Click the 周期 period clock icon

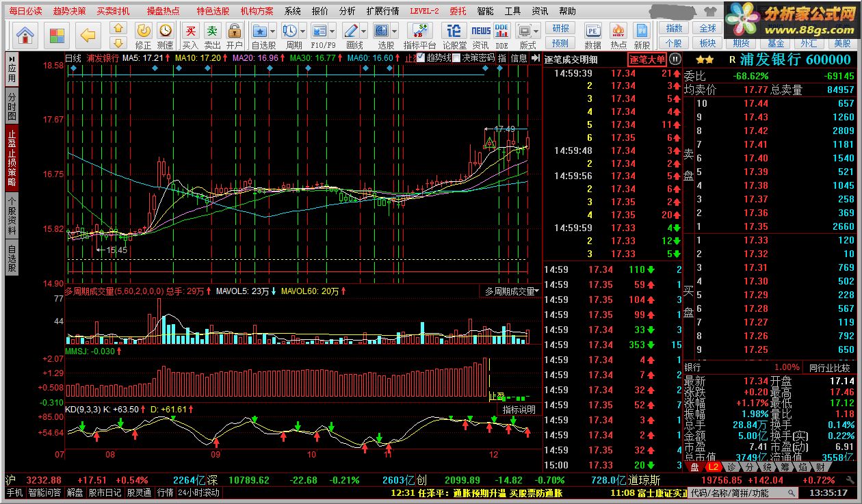pyautogui.click(x=290, y=31)
